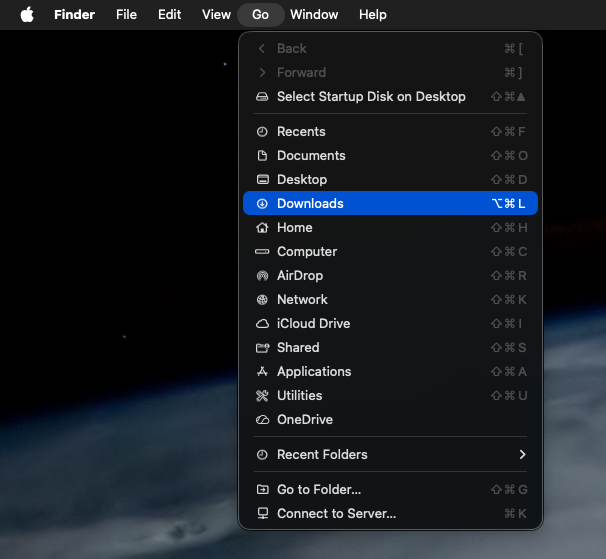
Task: Click the Documents page icon
Action: pos(262,156)
